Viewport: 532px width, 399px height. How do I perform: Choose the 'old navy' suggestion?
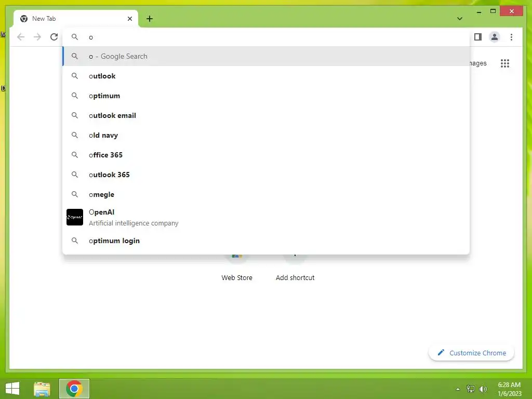[266, 135]
